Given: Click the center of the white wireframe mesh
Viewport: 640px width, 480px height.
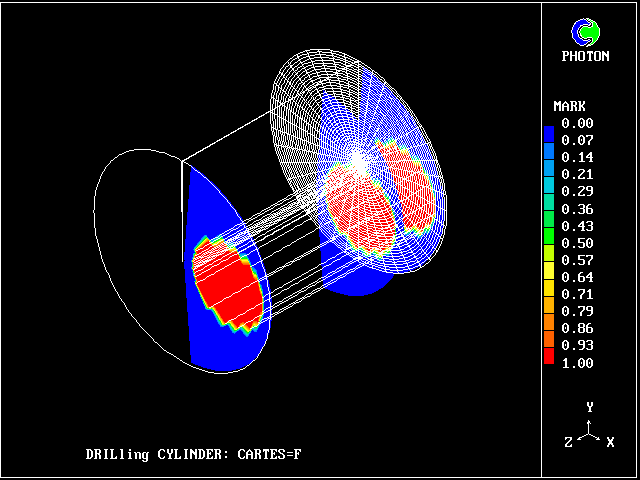Looking at the screenshot, I should point(358,160).
